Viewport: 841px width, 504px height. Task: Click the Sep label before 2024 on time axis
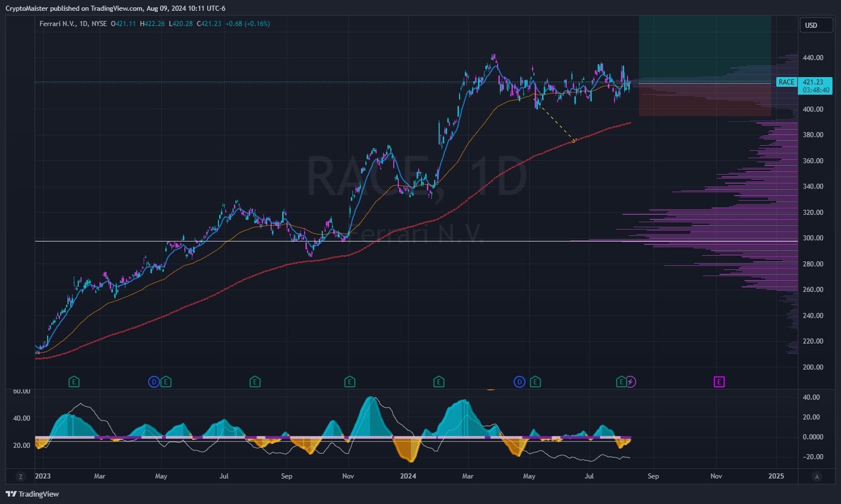click(x=287, y=476)
